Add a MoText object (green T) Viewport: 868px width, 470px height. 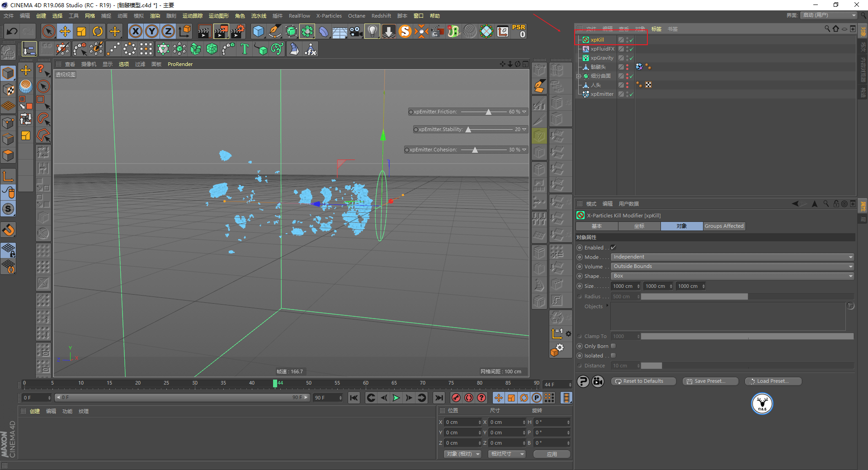(x=245, y=49)
